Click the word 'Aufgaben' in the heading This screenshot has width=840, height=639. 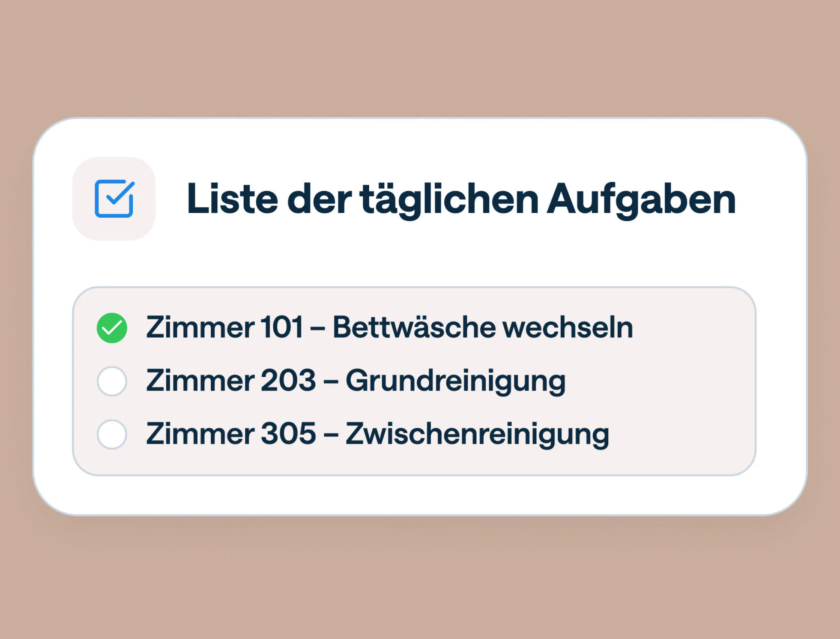tap(641, 199)
